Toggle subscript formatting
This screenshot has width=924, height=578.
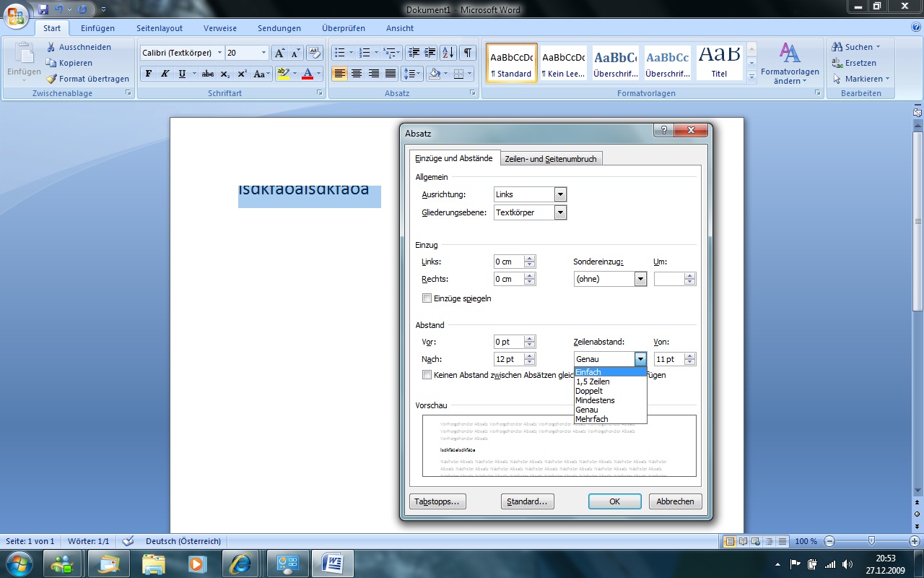coord(225,74)
